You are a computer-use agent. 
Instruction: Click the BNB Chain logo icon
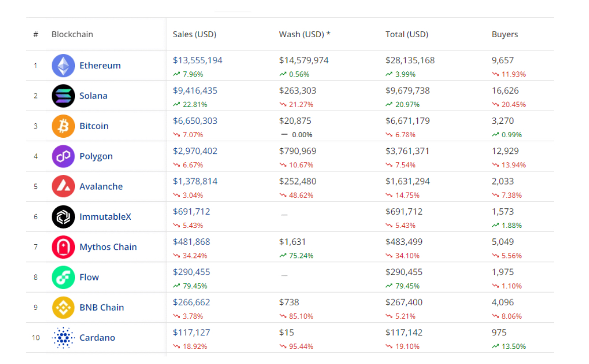coord(63,308)
